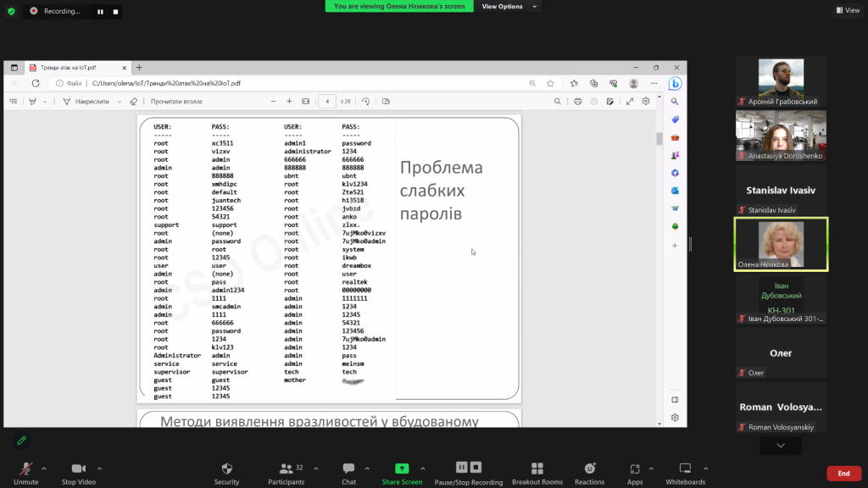
Task: Open the View Options dropdown
Action: 509,6
